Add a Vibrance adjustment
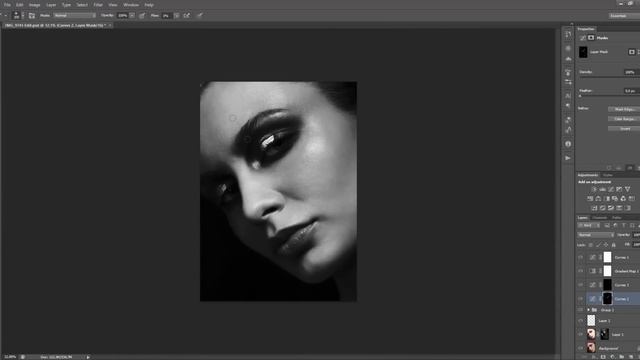Screen dimensions: 640x360 pyautogui.click(x=628, y=189)
